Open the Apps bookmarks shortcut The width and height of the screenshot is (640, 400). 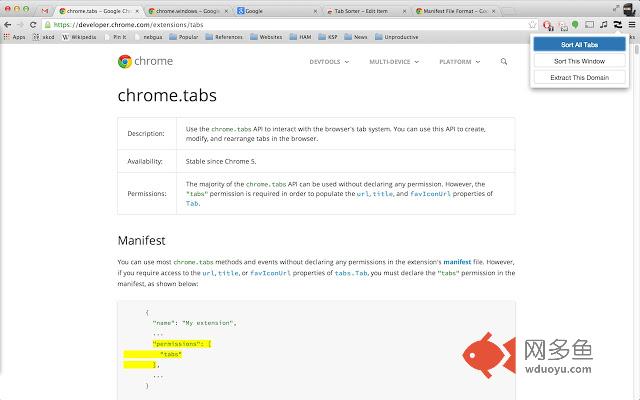coord(14,36)
